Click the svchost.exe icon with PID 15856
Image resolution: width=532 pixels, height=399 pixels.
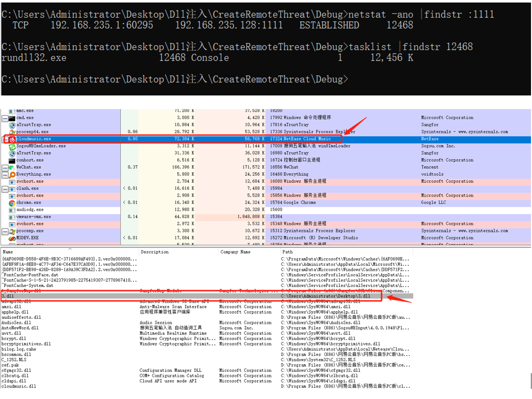pyautogui.click(x=12, y=196)
